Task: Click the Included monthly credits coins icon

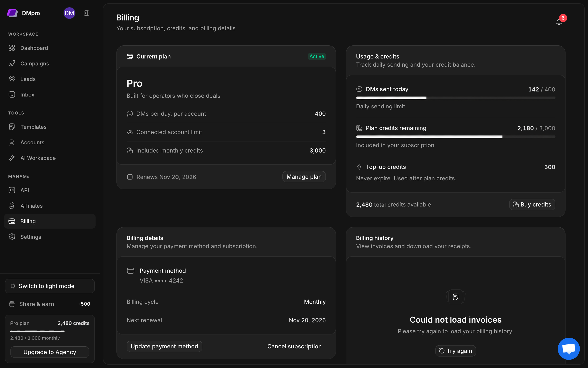Action: click(x=130, y=151)
